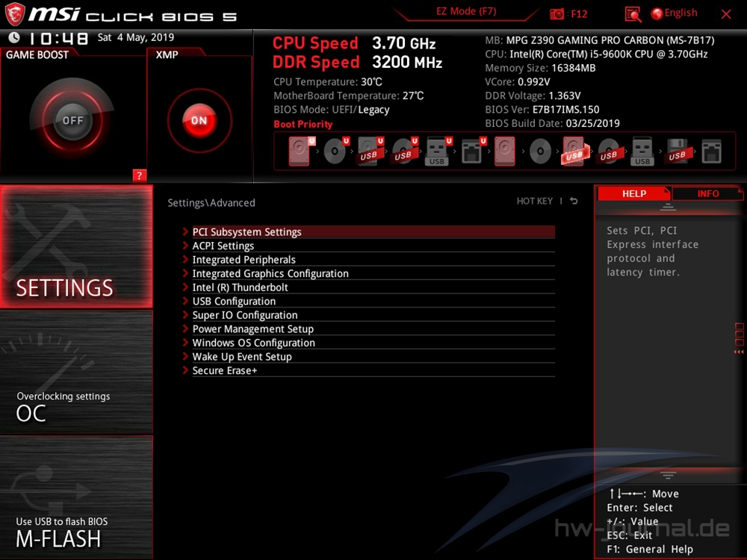Select the legacy network boot icon at row end

coord(711,151)
